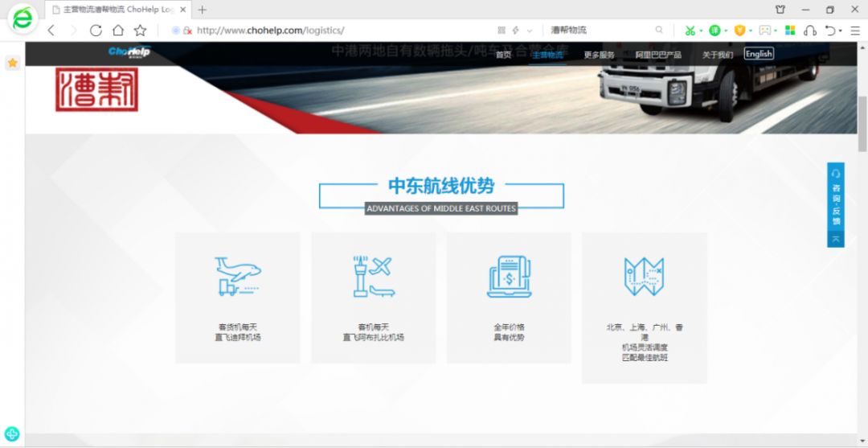Click the colorful four-square apps icon
Screen dimensions: 868x448
[789, 31]
